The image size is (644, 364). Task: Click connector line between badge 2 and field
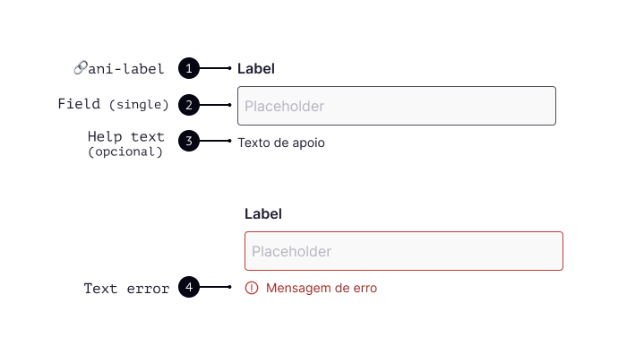click(x=216, y=105)
